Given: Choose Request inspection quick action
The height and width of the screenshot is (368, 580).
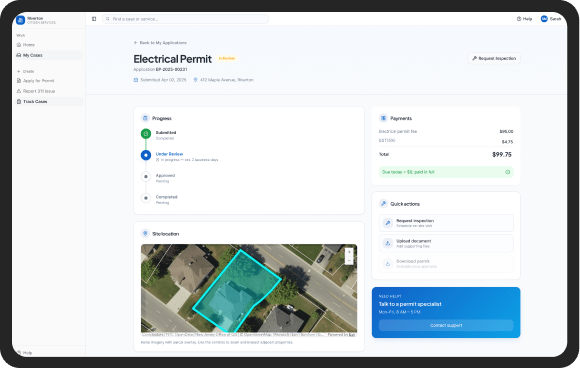Looking at the screenshot, I should point(446,223).
